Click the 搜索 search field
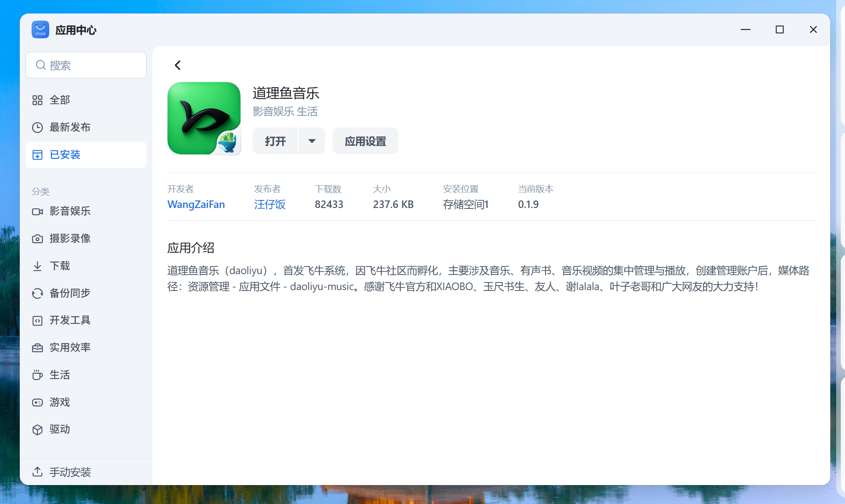 coord(86,65)
